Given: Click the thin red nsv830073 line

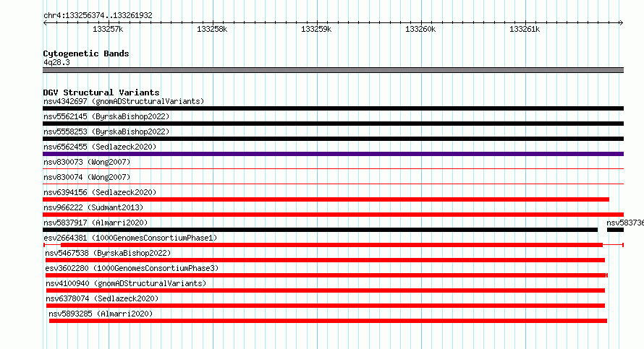Looking at the screenshot, I should point(333,169).
